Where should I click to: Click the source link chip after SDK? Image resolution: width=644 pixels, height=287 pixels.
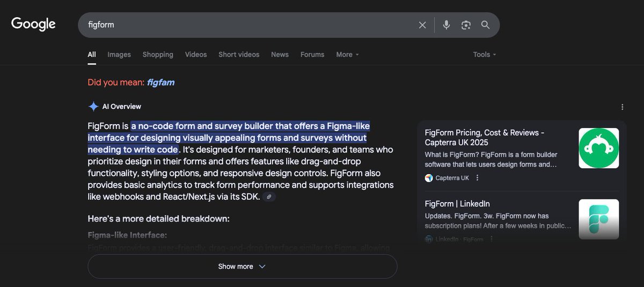270,197
